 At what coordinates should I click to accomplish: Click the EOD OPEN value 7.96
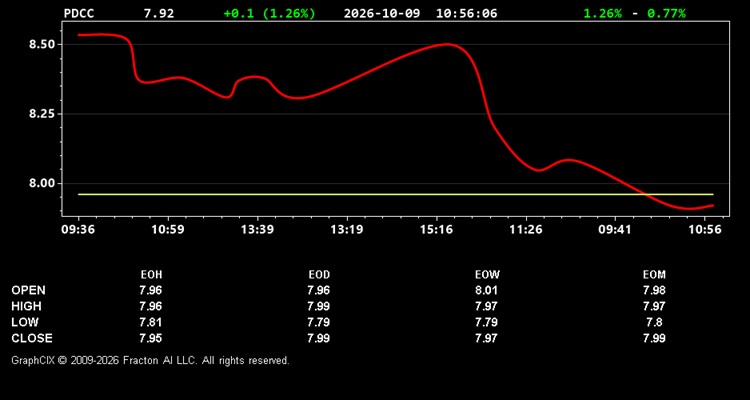click(319, 290)
